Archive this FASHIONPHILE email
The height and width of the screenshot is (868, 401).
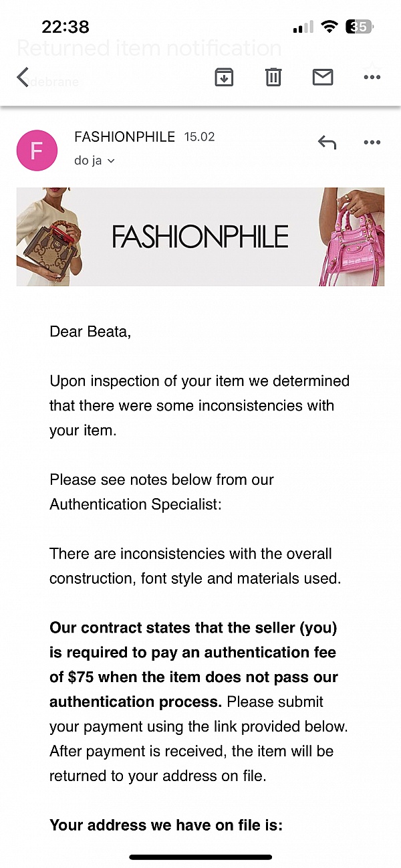coord(224,77)
